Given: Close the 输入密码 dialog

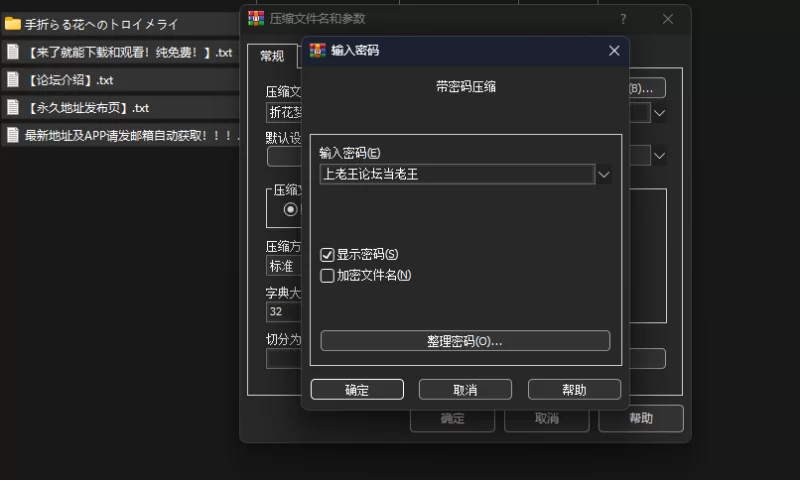Looking at the screenshot, I should 614,50.
